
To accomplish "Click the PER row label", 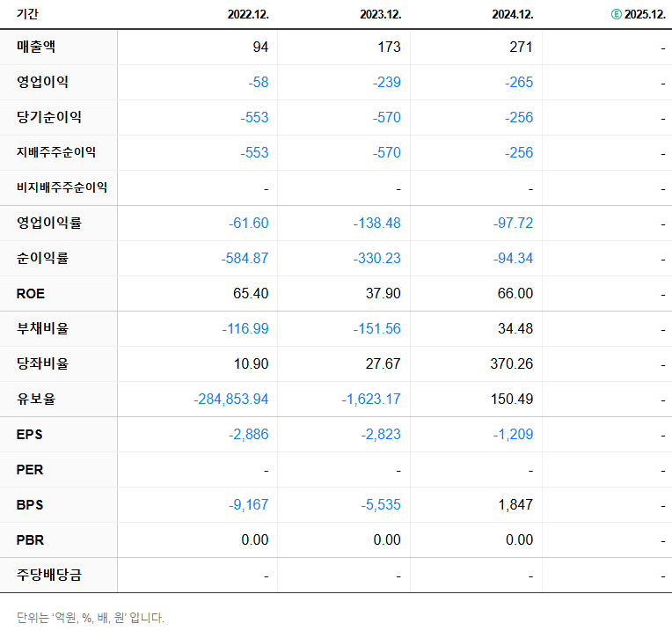I will pyautogui.click(x=30, y=469).
